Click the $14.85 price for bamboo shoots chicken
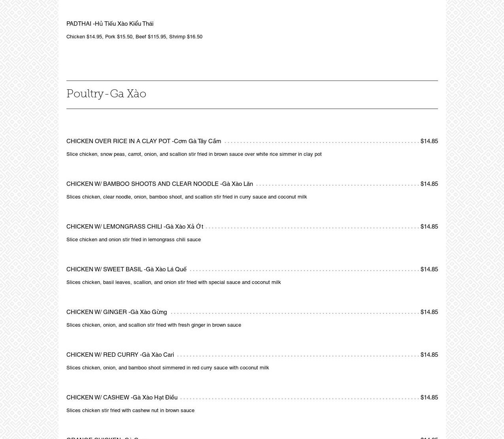 (429, 184)
